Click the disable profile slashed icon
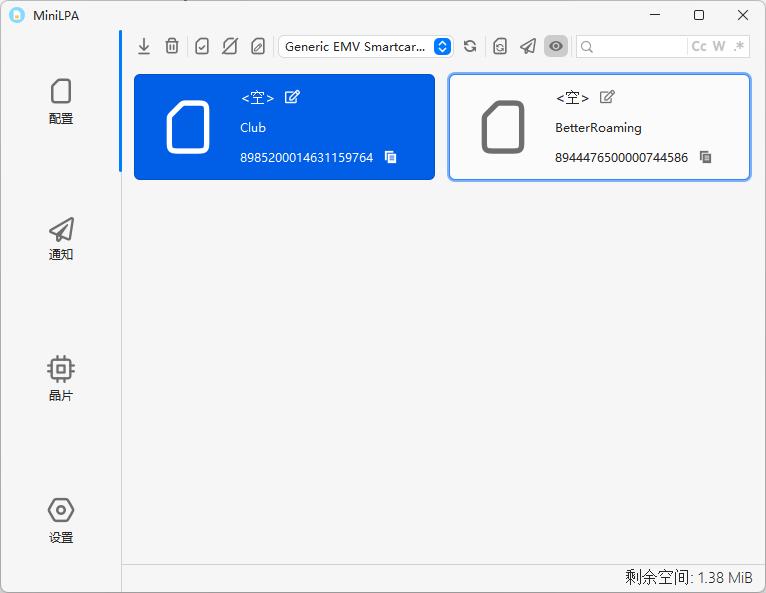Viewport: 766px width, 593px height. pos(230,46)
